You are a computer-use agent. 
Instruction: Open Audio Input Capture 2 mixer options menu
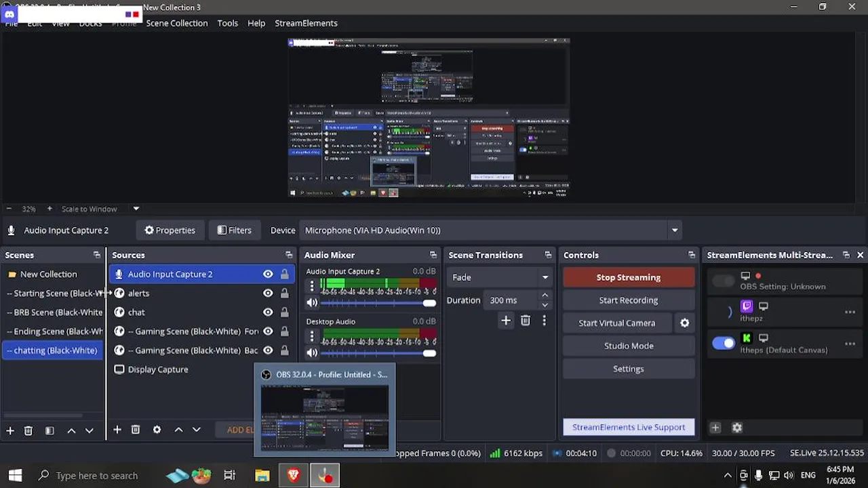tap(312, 285)
